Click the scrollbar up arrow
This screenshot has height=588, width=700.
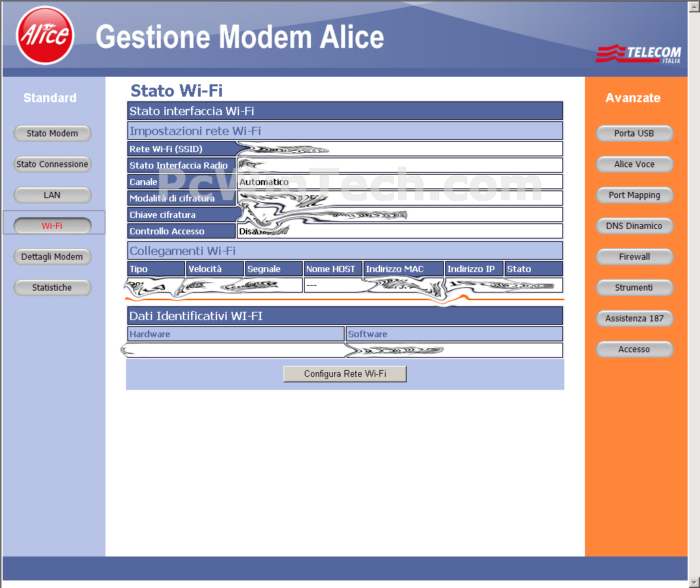pos(695,5)
